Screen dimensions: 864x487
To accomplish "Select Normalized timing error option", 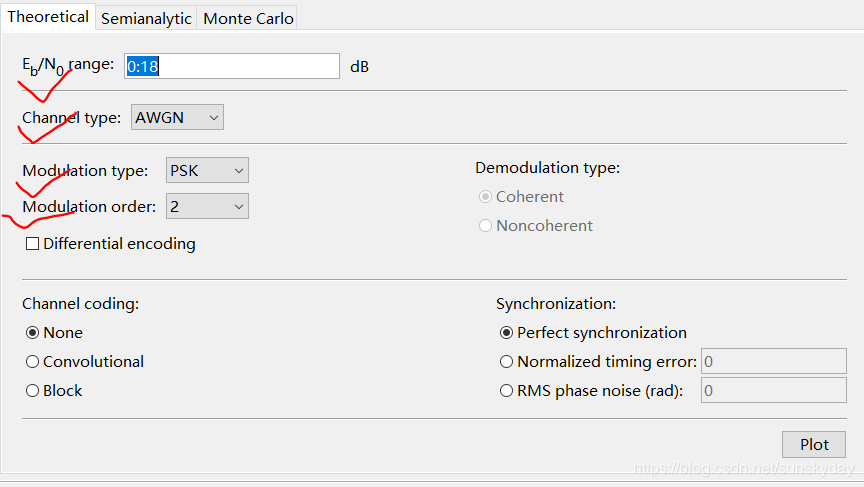I will coord(507,362).
